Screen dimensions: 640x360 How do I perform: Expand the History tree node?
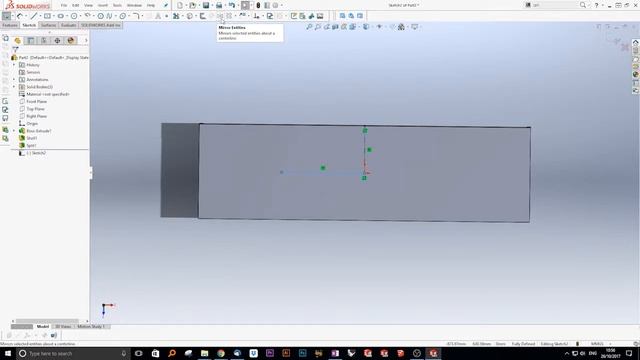click(x=14, y=65)
